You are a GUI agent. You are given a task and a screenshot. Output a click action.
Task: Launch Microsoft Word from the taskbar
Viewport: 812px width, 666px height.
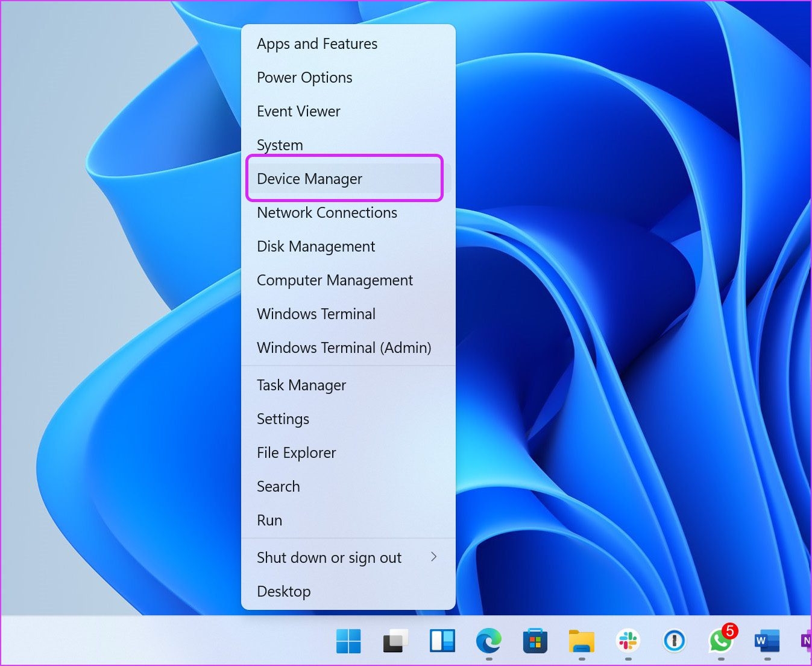(x=767, y=642)
